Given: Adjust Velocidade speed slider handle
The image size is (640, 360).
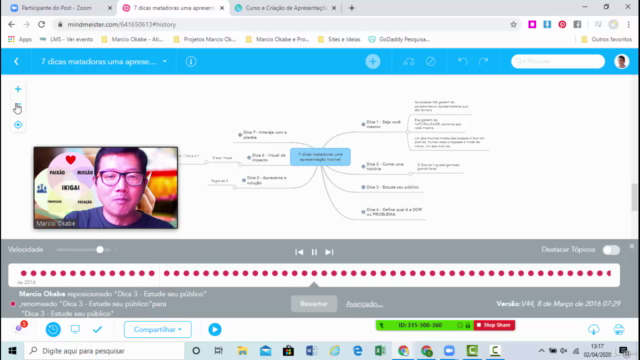Looking at the screenshot, I should click(100, 250).
